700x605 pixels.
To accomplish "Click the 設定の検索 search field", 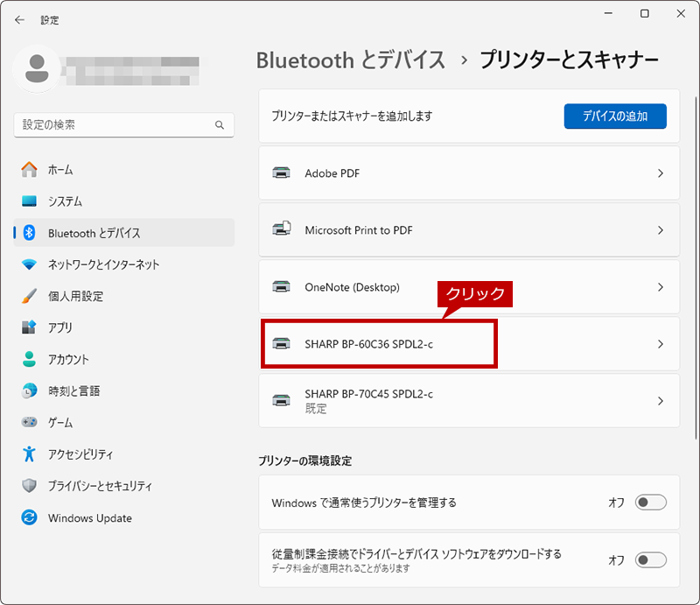I will (114, 125).
